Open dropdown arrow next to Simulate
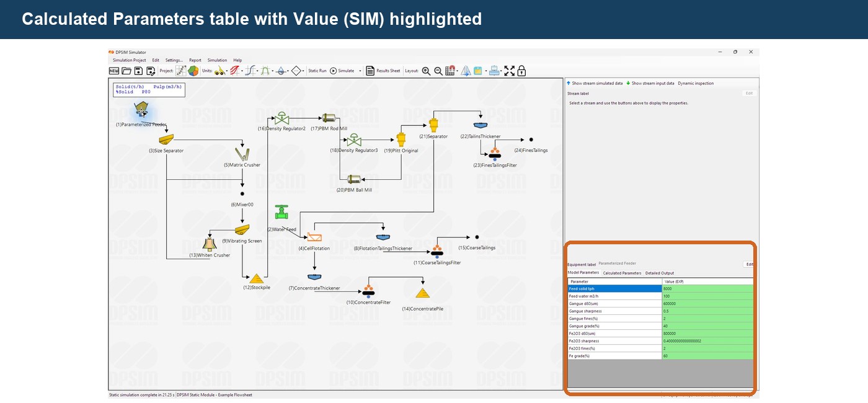The image size is (868, 403). [x=360, y=71]
